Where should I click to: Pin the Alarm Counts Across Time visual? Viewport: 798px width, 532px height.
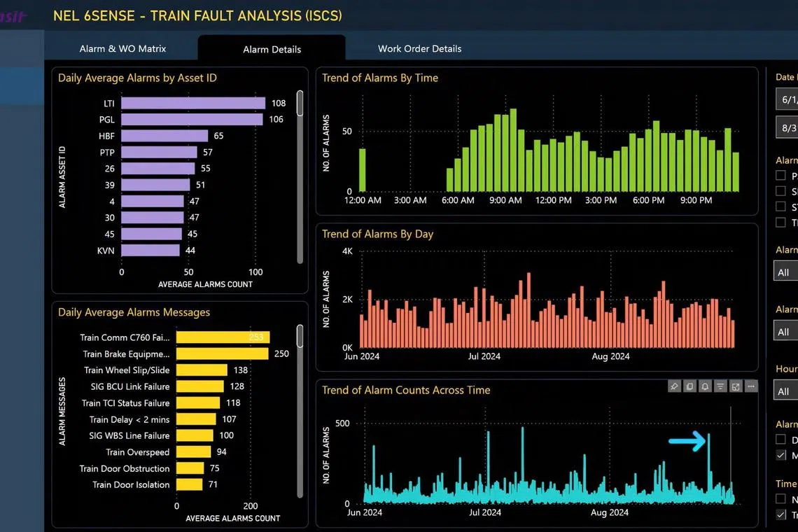(x=674, y=386)
